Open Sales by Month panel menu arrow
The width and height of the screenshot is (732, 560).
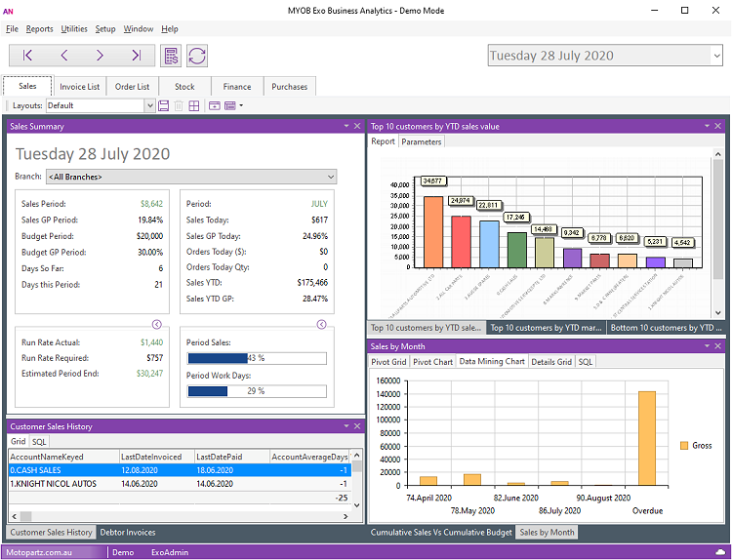707,345
